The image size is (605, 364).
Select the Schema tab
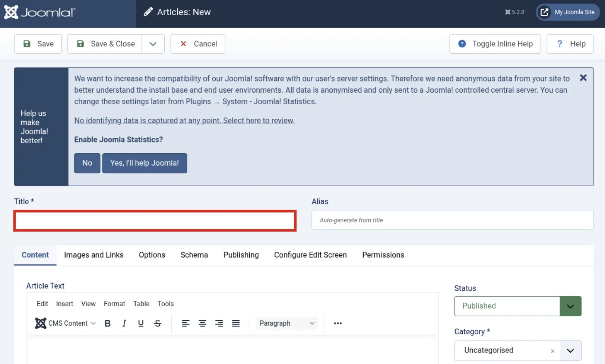[194, 255]
